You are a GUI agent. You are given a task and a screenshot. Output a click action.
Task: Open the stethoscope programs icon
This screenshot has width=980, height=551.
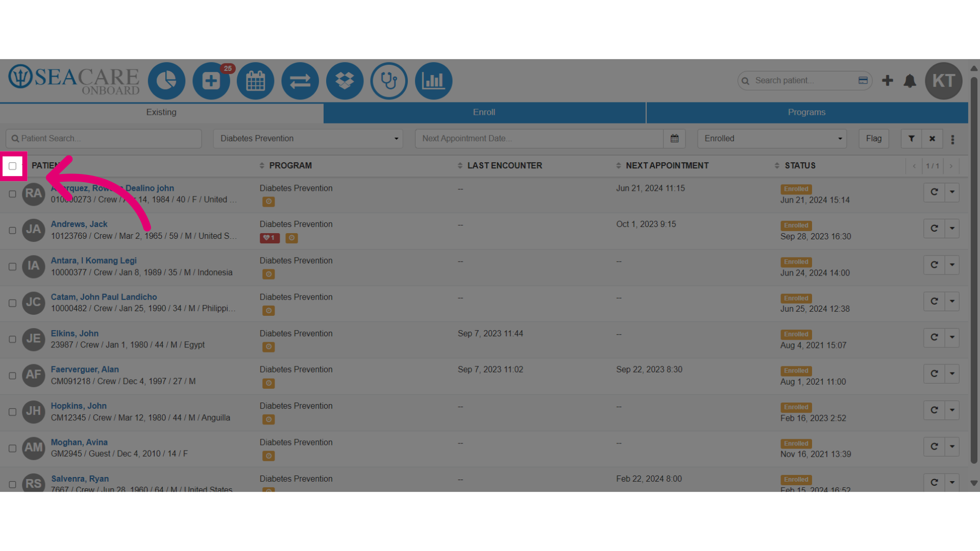click(x=389, y=81)
